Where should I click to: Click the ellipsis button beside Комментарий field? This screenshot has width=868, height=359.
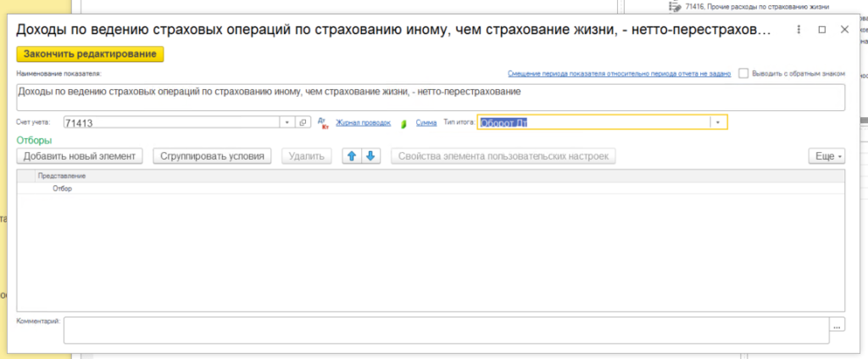click(x=837, y=326)
